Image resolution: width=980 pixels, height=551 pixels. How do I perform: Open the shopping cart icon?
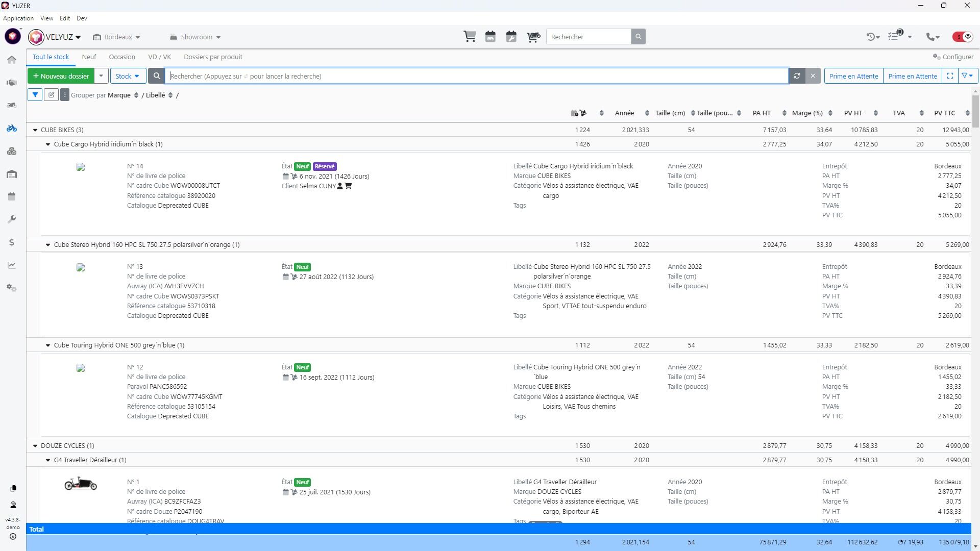(470, 37)
